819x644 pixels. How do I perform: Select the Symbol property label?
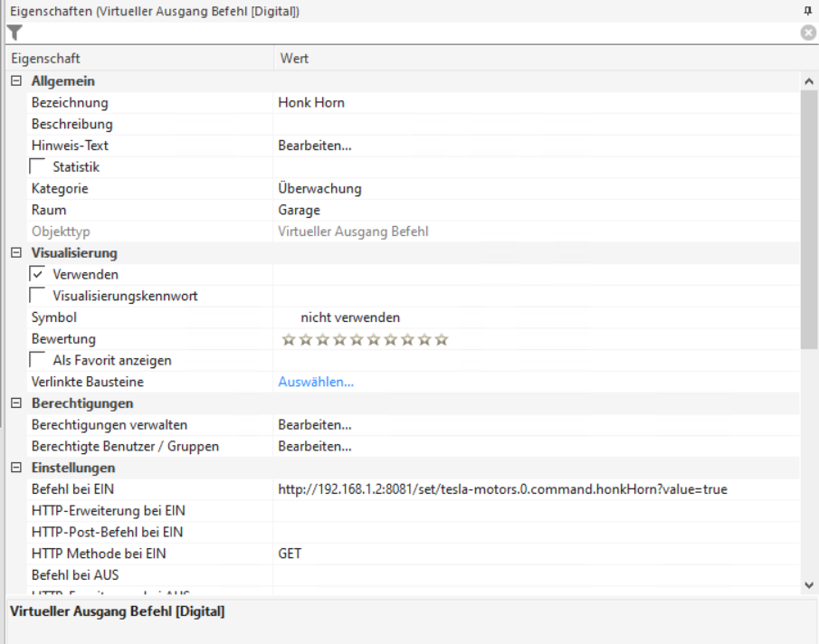[53, 317]
